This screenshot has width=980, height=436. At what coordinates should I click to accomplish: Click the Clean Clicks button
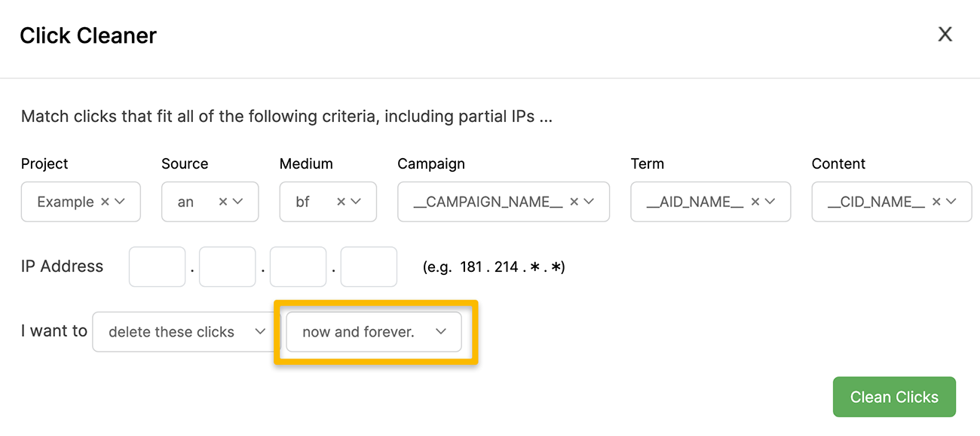tap(894, 397)
